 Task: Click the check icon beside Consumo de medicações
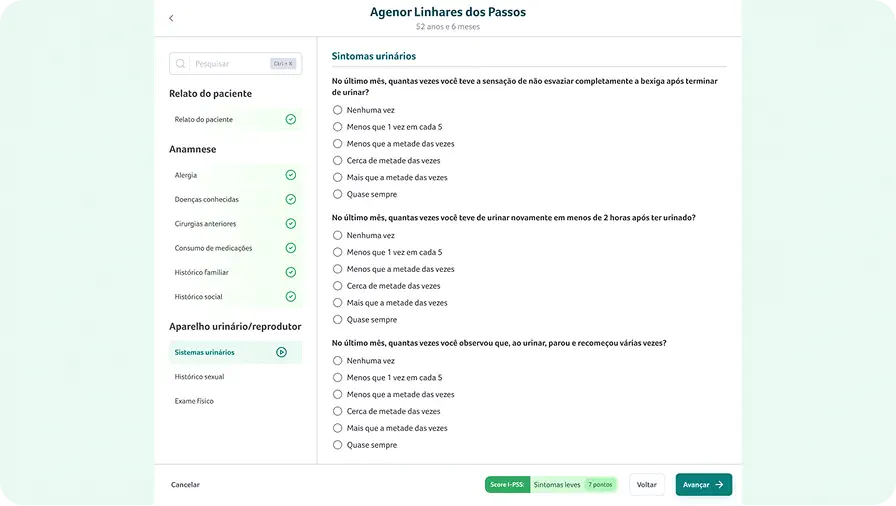click(x=290, y=248)
